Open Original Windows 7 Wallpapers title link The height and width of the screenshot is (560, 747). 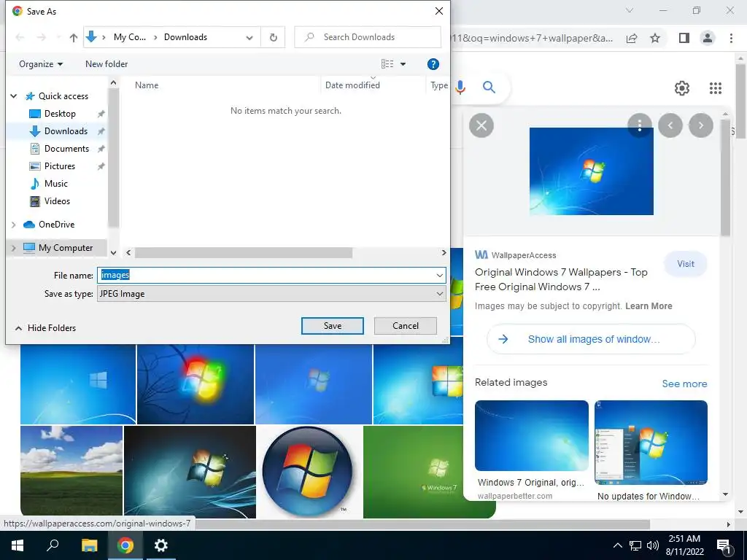pyautogui.click(x=561, y=279)
